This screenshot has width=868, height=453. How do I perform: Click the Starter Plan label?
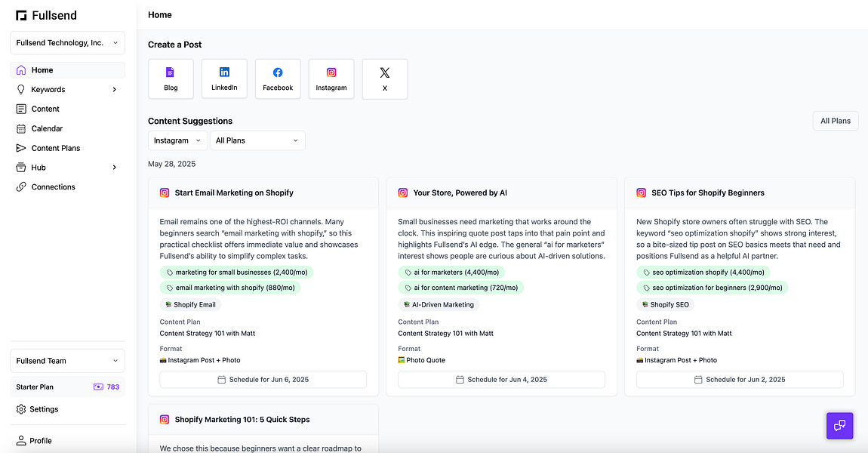[35, 387]
